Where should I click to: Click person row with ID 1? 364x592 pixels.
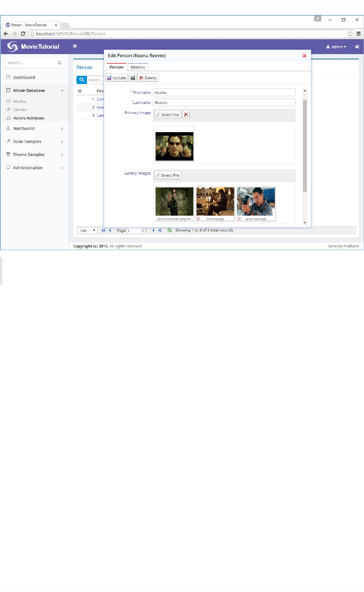click(90, 99)
